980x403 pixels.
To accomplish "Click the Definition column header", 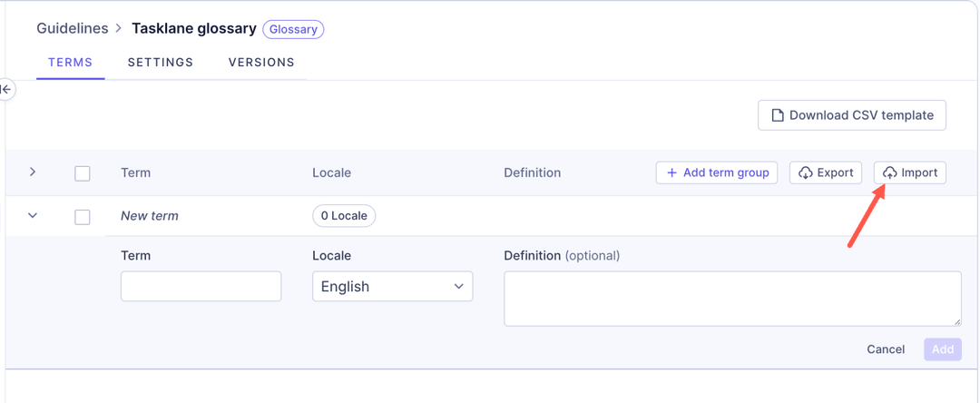I will (x=533, y=172).
